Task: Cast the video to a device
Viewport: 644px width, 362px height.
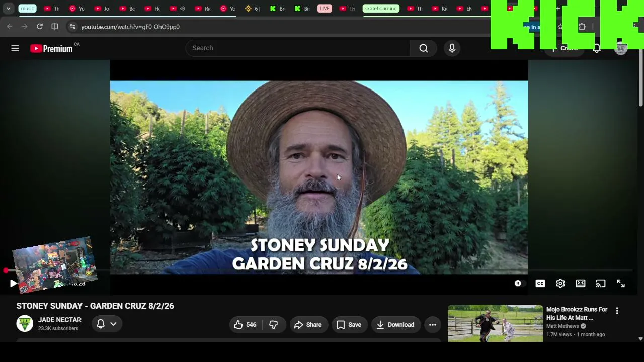Action: coord(601,284)
